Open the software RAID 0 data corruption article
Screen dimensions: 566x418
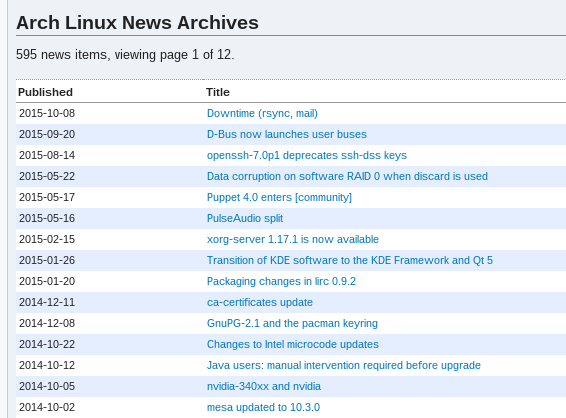point(347,176)
